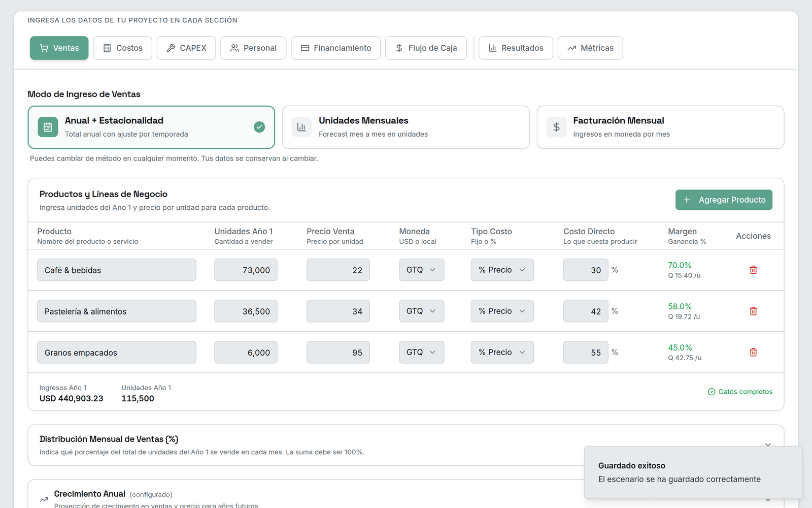Click direct cost field showing 55
Viewport: 812px width, 508px height.
click(x=586, y=352)
